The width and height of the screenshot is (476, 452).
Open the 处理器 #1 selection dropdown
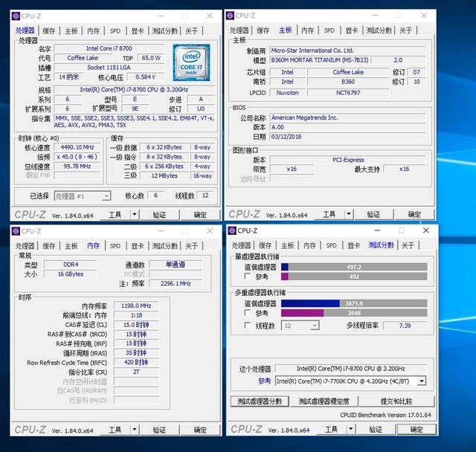[83, 196]
